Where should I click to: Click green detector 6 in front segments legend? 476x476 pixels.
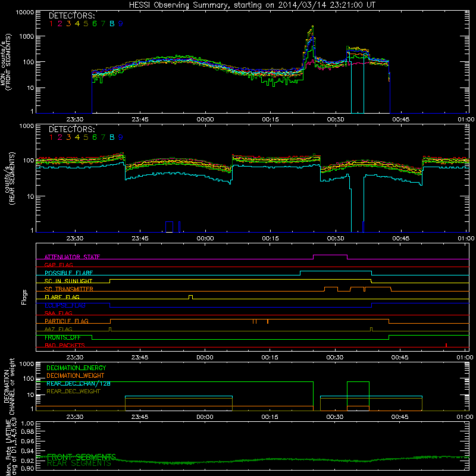95,24
